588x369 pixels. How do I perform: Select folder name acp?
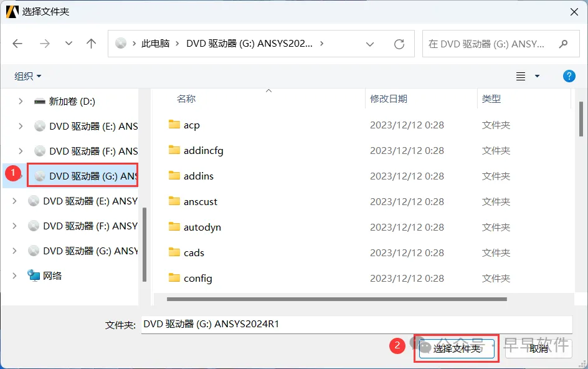pos(192,125)
